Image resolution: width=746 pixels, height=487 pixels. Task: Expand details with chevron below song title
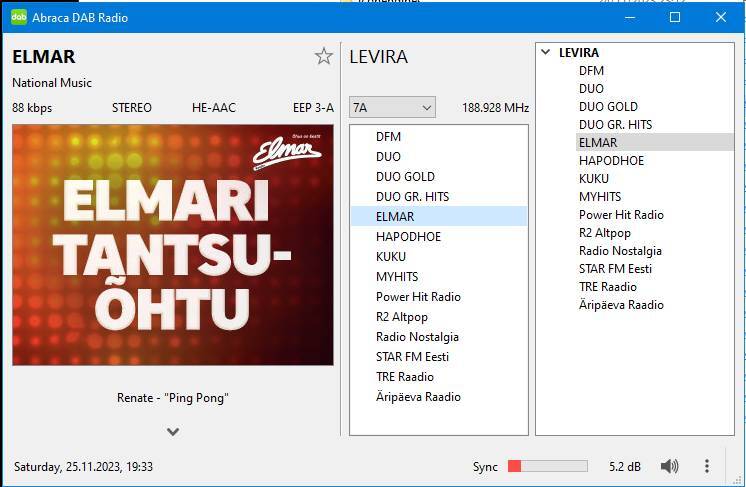tap(173, 432)
